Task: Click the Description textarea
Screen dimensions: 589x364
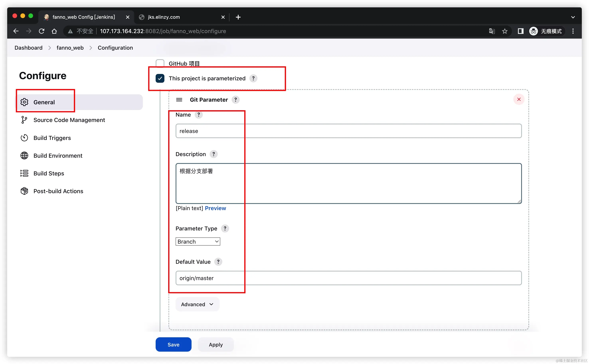Action: click(349, 183)
